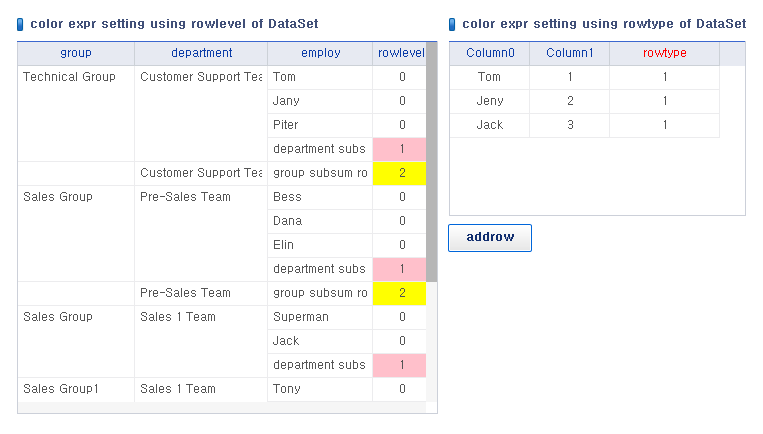The height and width of the screenshot is (434, 763).
Task: Click the vertical scrollbar thumb of left grid
Action: pos(432,162)
